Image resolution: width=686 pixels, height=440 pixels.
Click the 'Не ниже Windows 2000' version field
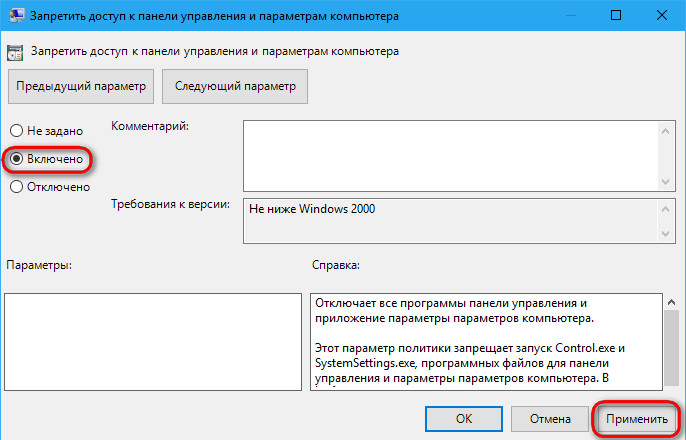451,220
